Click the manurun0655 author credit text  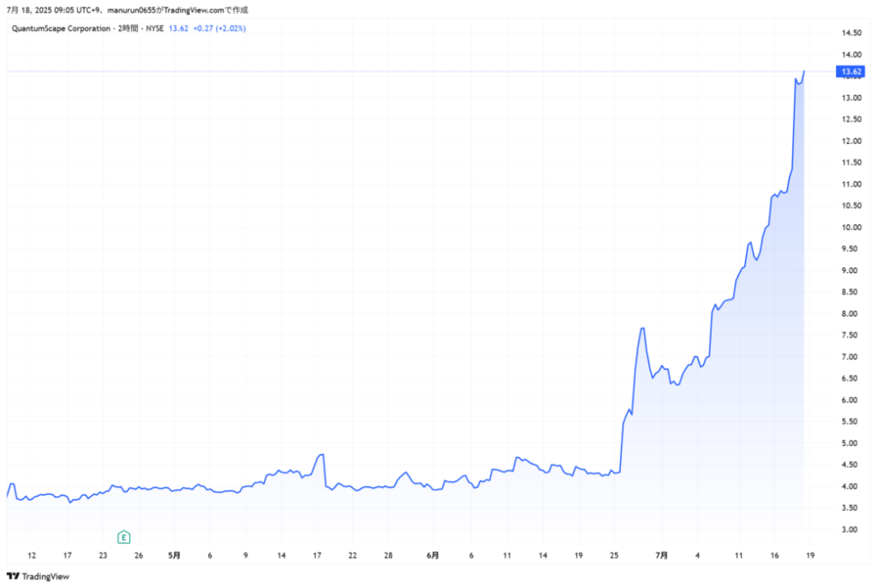coord(131,10)
